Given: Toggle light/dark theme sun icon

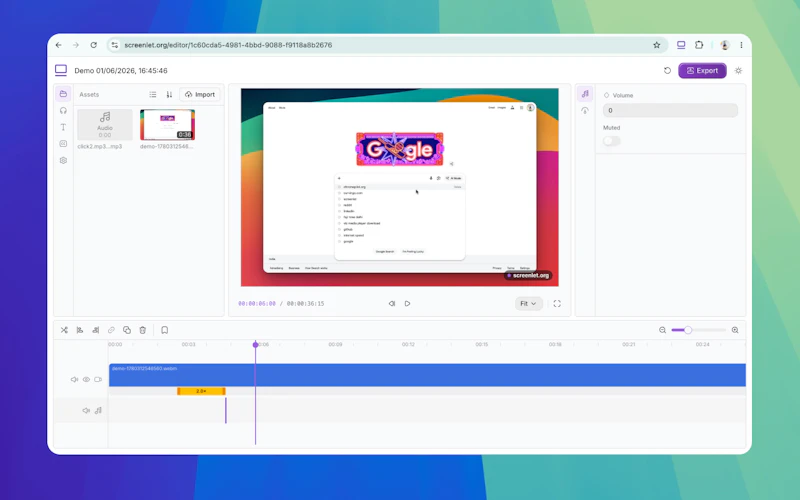Looking at the screenshot, I should 738,71.
